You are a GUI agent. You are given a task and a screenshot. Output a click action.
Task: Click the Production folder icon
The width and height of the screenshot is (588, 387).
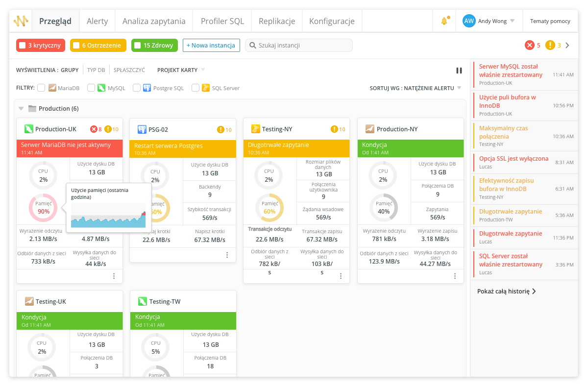coord(32,109)
